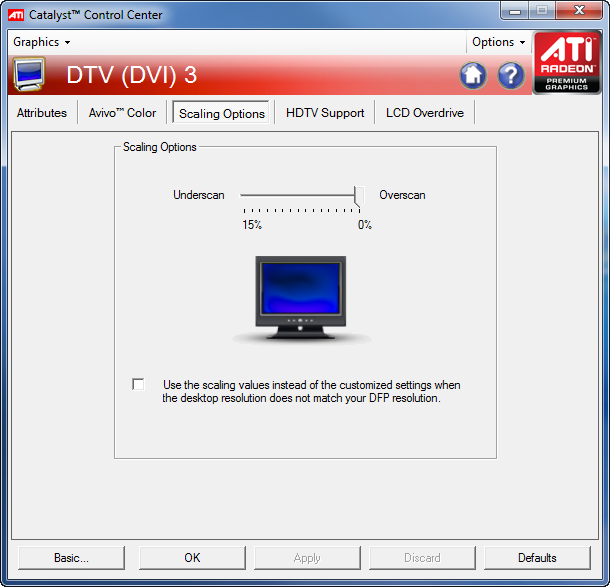The width and height of the screenshot is (610, 587).
Task: Click the monitor preview image
Action: coord(300,299)
